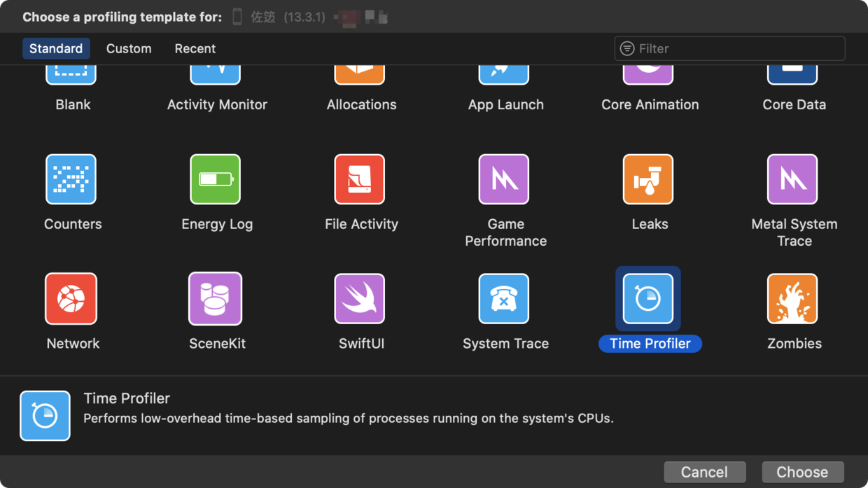Click the File Activity label
Screen dimensions: 868x488
click(x=361, y=224)
